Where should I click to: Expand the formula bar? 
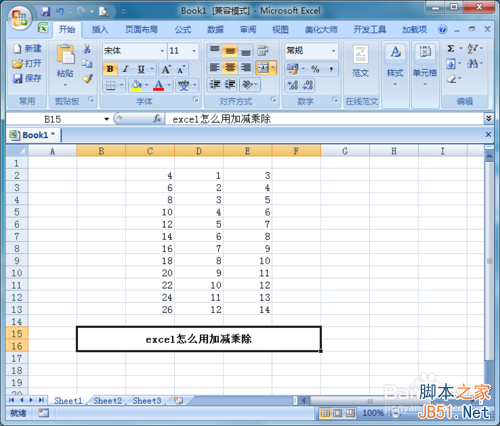489,118
